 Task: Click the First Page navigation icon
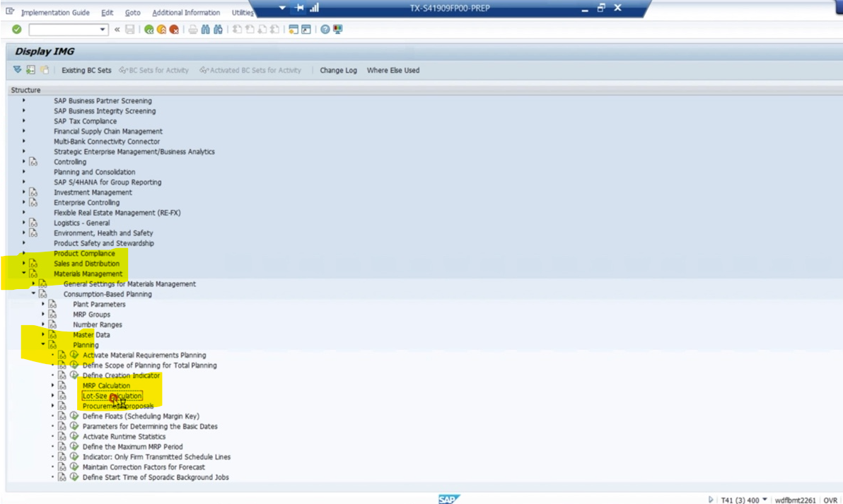237,30
